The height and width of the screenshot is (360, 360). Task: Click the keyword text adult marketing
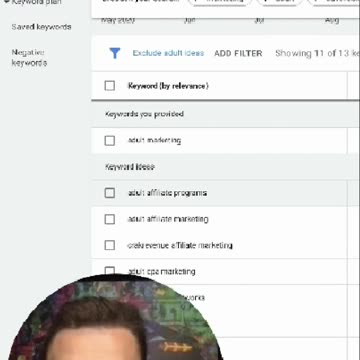point(154,140)
